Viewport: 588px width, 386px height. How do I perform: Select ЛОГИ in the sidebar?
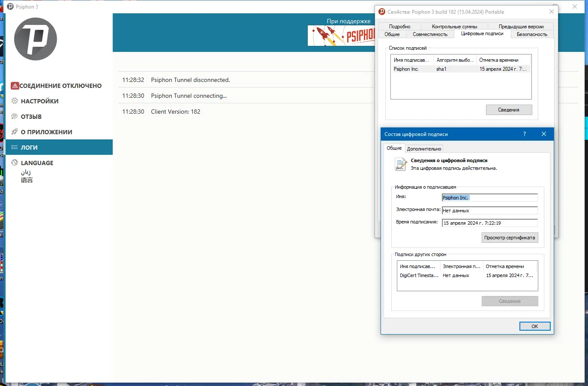(x=59, y=147)
